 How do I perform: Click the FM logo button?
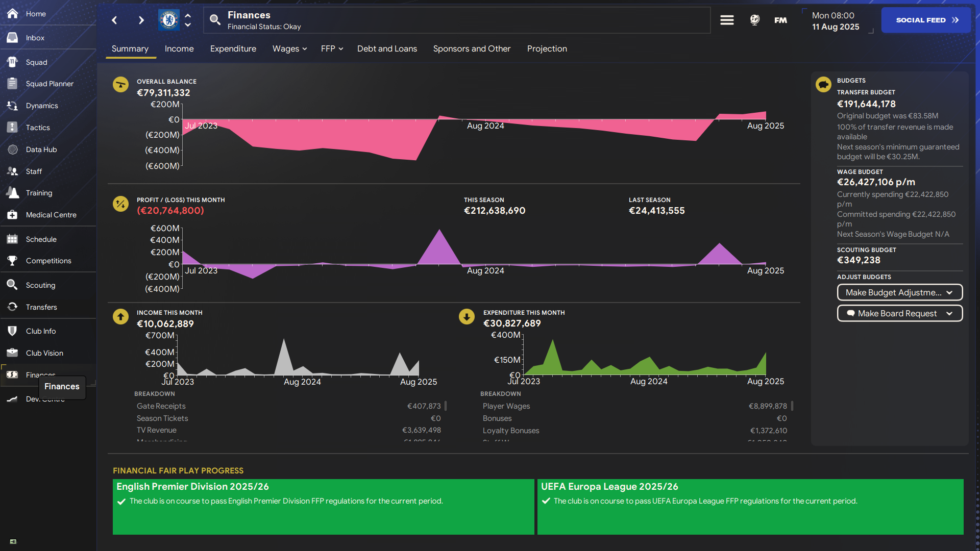780,20
